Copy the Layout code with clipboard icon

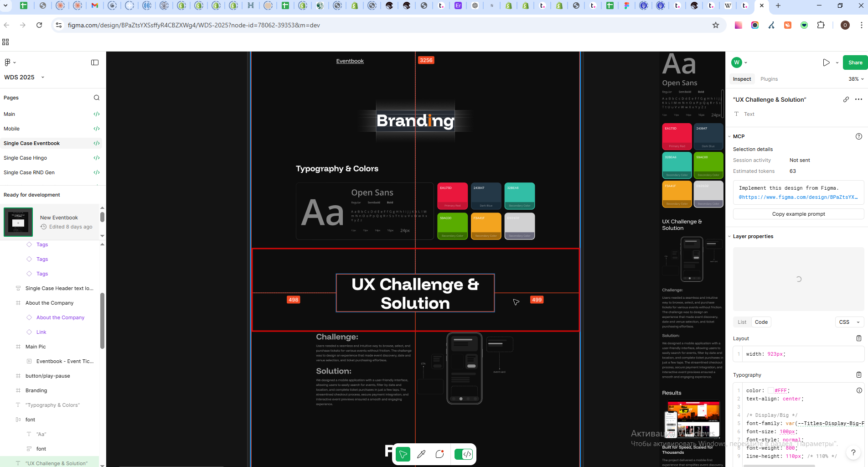pos(859,338)
